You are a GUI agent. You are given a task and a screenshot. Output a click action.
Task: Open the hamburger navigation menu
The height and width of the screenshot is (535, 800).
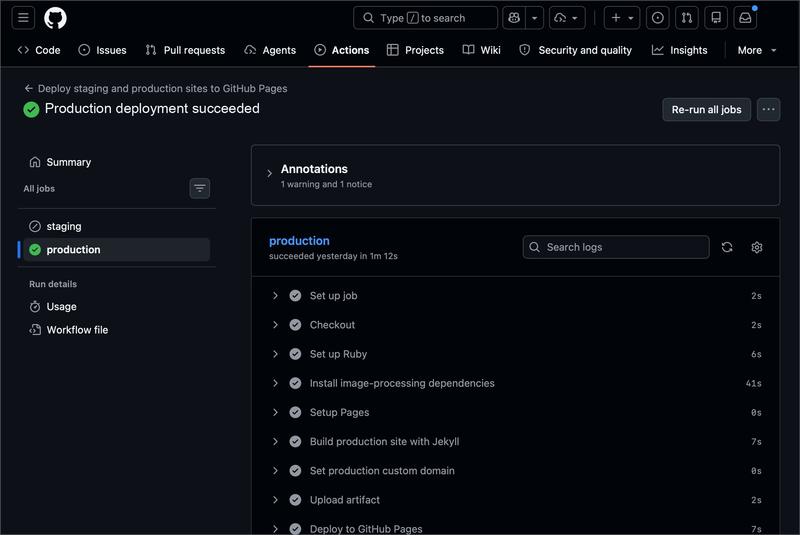(x=23, y=18)
